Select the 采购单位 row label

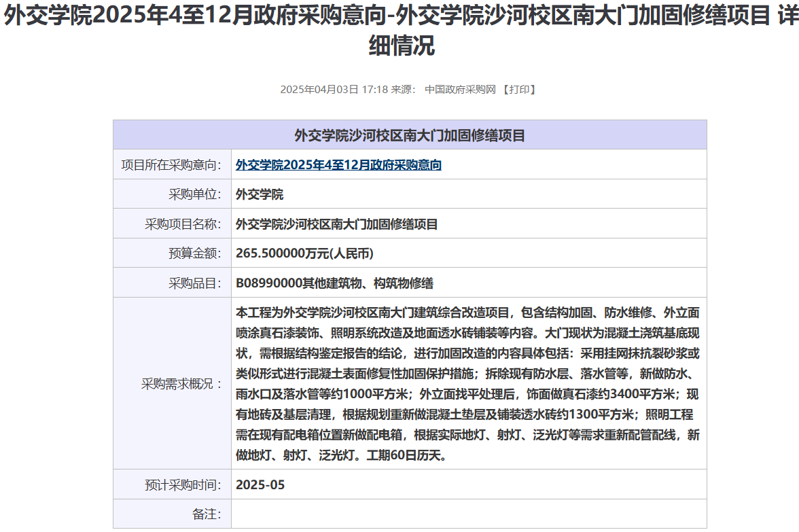coord(195,194)
